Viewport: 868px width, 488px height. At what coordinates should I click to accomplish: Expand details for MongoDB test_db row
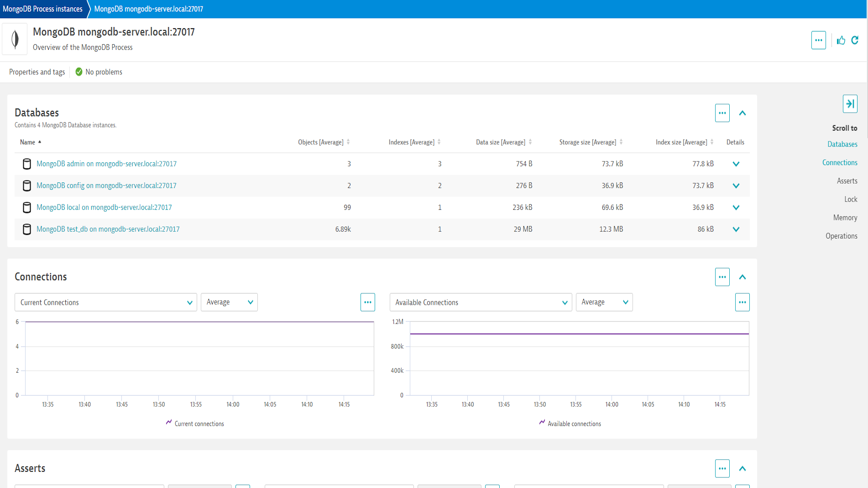(736, 229)
